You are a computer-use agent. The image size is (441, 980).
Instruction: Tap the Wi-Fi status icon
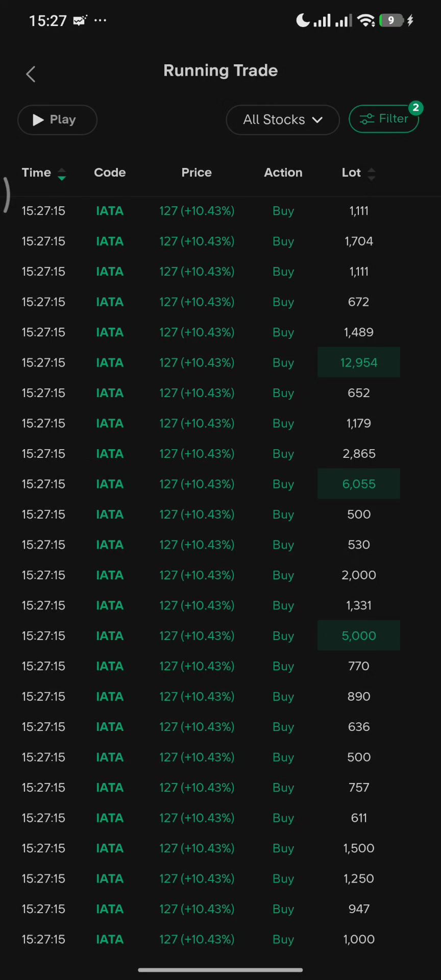coord(366,20)
